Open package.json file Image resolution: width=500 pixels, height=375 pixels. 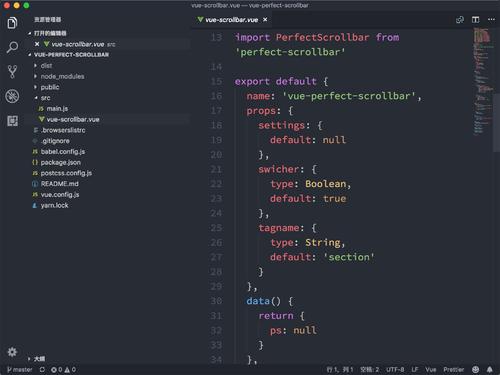click(x=61, y=162)
